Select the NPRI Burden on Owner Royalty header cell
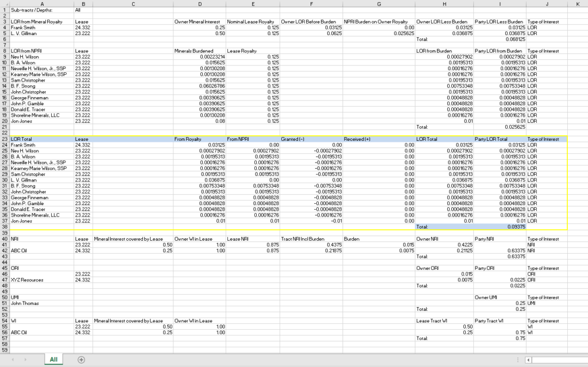Screen dimensions: 588x367 (x=379, y=21)
